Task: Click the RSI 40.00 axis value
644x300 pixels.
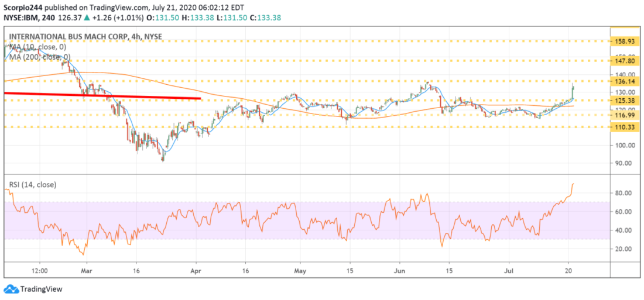Action: point(624,230)
